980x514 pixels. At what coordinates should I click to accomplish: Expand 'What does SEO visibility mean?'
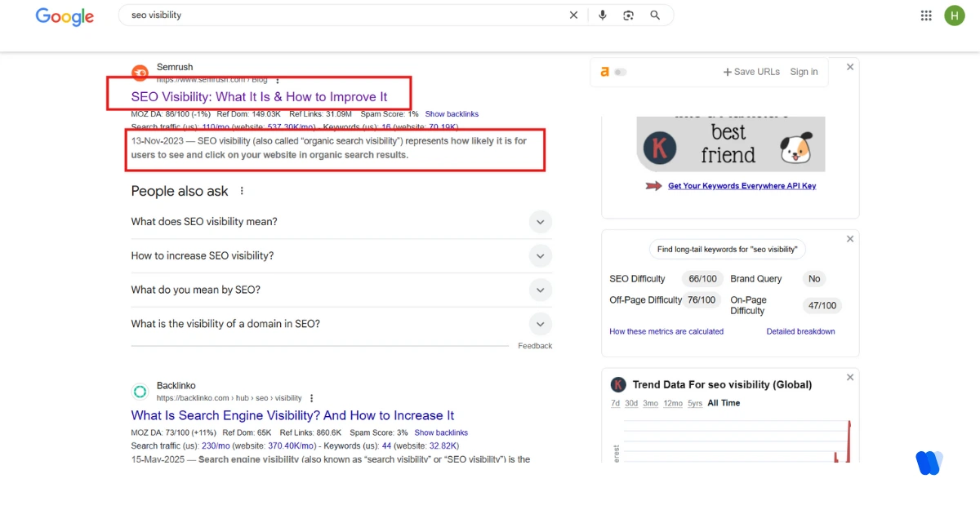coord(540,221)
